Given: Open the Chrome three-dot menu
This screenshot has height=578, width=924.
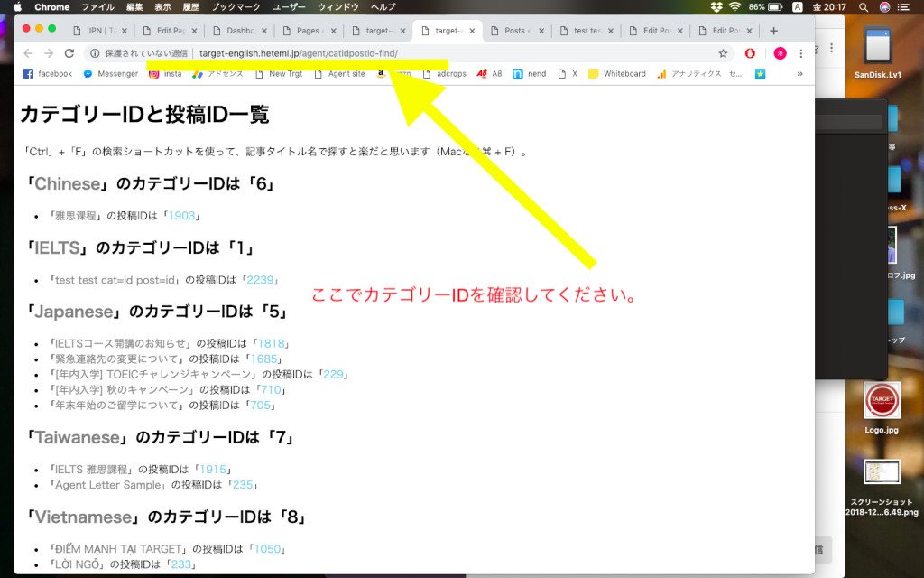Looking at the screenshot, I should (x=801, y=53).
